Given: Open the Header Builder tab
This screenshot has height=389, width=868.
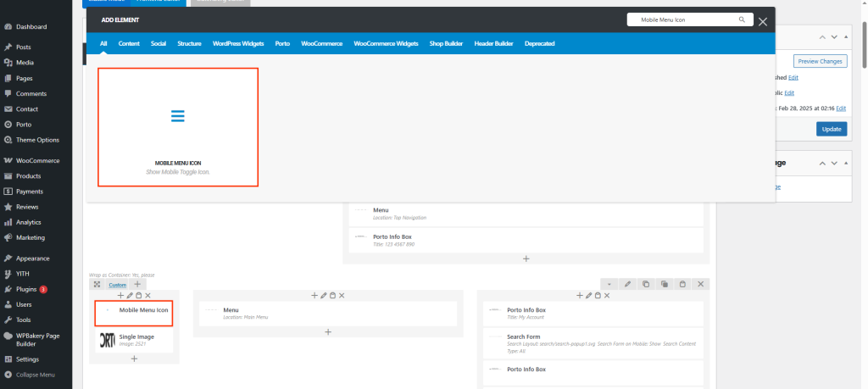Looking at the screenshot, I should click(494, 43).
